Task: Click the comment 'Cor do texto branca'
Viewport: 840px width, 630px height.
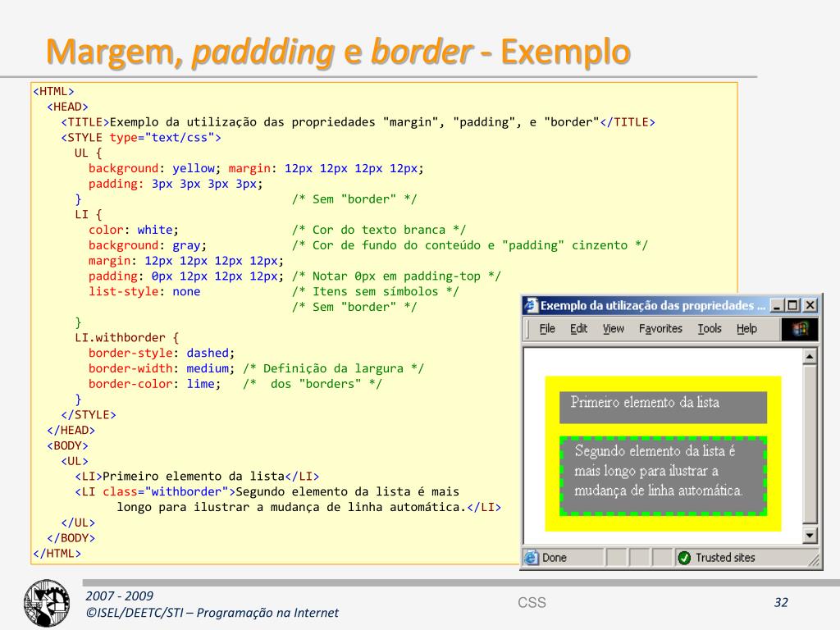Action: coord(379,230)
